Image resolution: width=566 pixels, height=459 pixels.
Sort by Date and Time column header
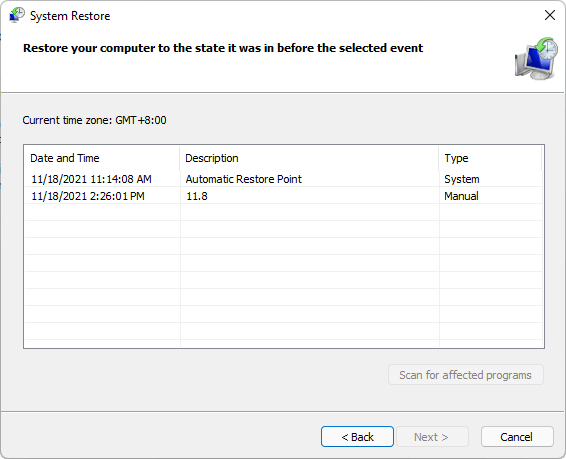click(101, 158)
